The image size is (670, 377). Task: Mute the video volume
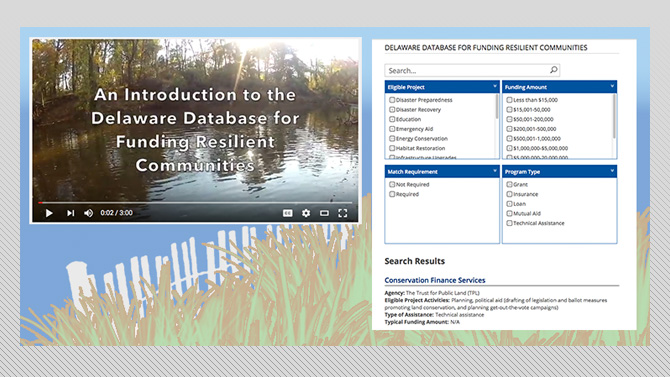click(88, 213)
